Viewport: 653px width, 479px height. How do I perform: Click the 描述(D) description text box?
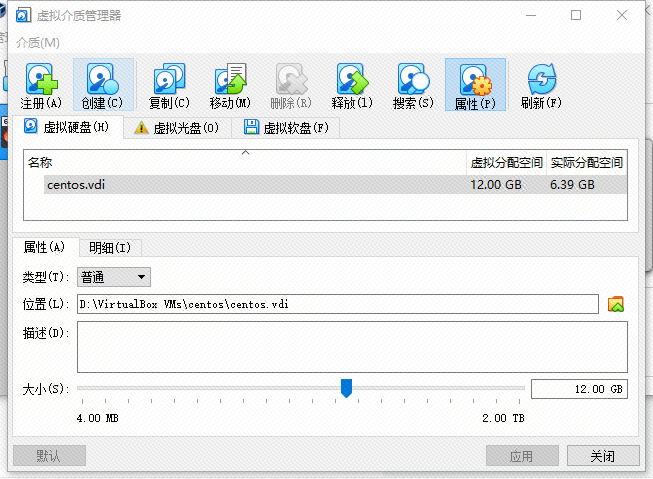click(352, 347)
